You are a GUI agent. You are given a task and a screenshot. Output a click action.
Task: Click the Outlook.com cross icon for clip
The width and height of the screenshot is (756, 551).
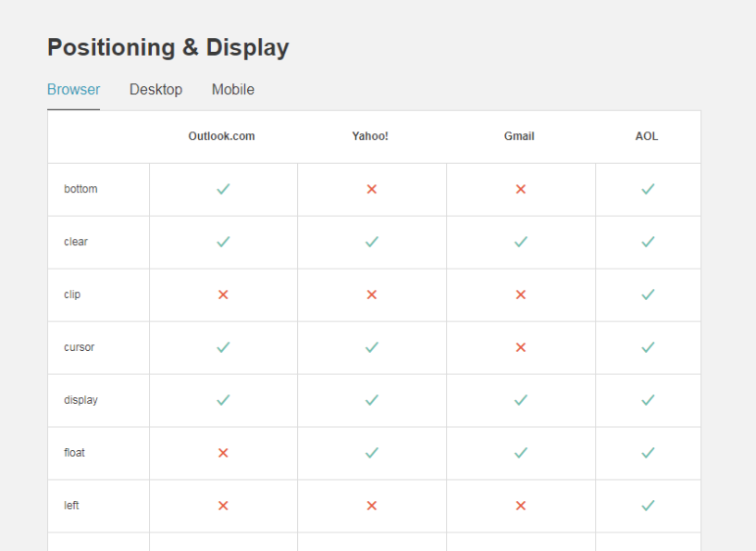coord(223,294)
